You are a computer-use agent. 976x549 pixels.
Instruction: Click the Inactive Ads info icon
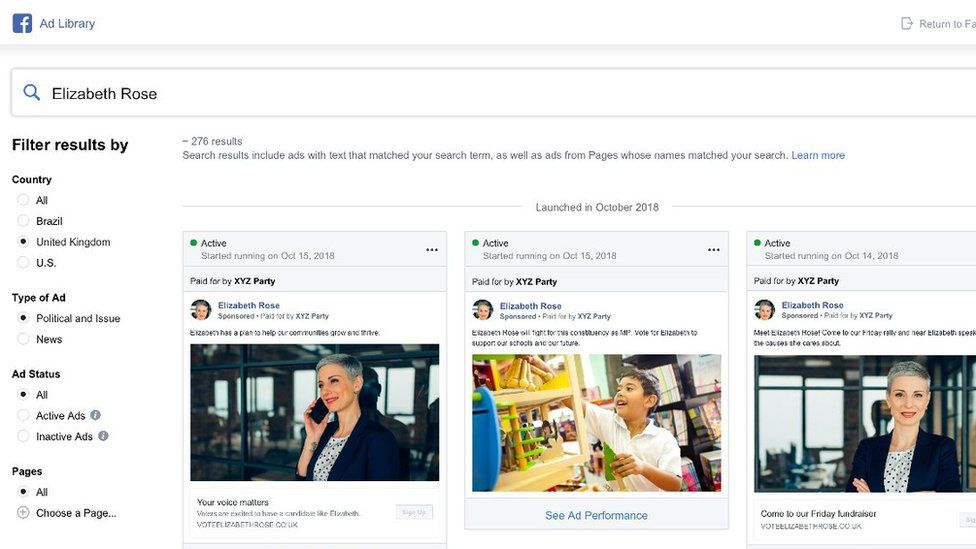(x=103, y=436)
